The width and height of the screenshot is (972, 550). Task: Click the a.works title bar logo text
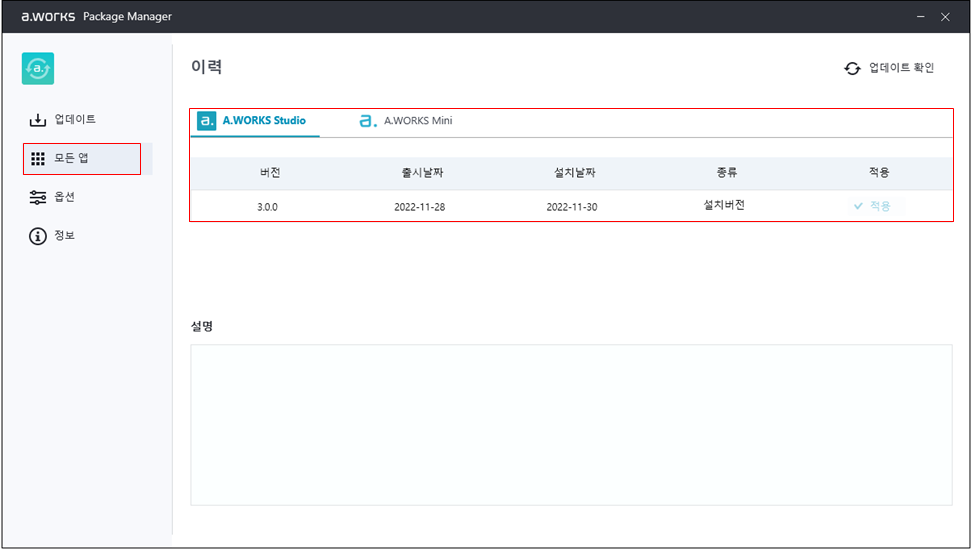point(48,17)
